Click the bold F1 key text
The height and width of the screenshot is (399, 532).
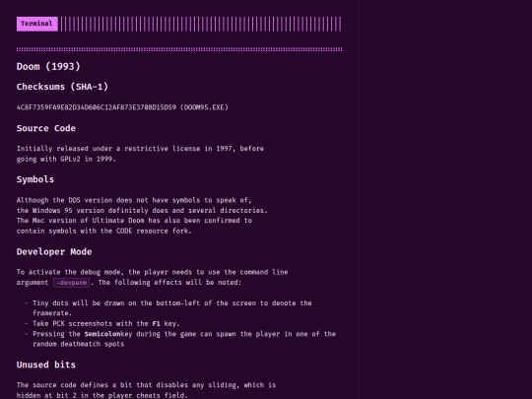pos(156,324)
